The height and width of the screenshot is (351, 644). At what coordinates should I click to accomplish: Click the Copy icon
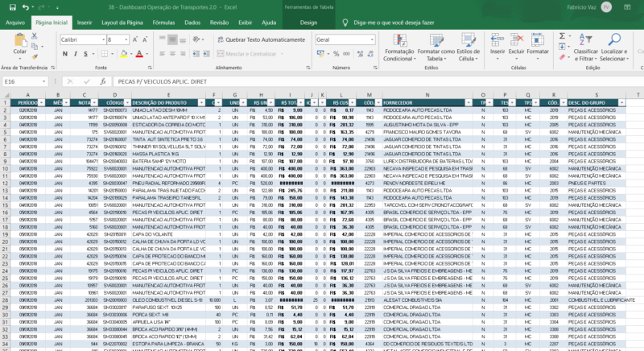point(35,47)
